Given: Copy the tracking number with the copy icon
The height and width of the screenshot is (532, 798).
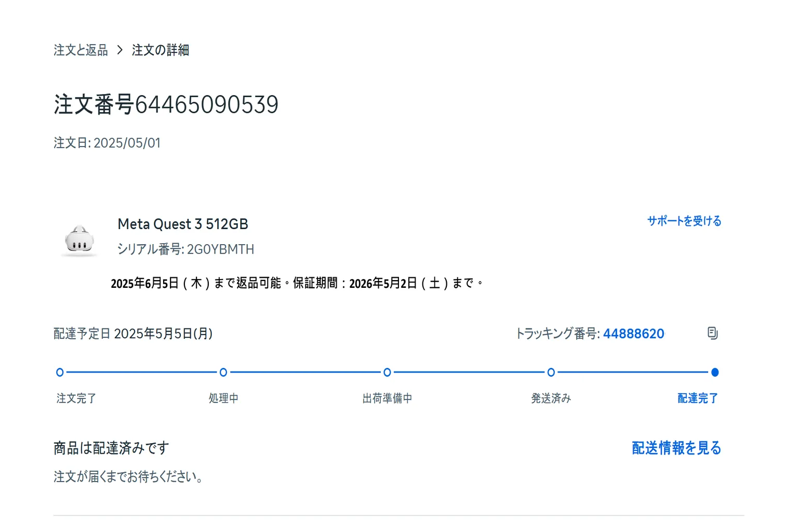Looking at the screenshot, I should coord(713,333).
